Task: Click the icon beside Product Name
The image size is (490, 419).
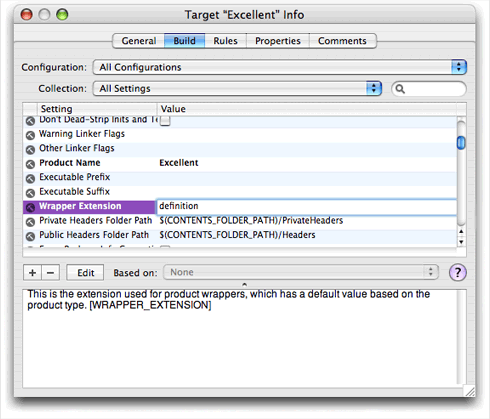Action: 30,164
